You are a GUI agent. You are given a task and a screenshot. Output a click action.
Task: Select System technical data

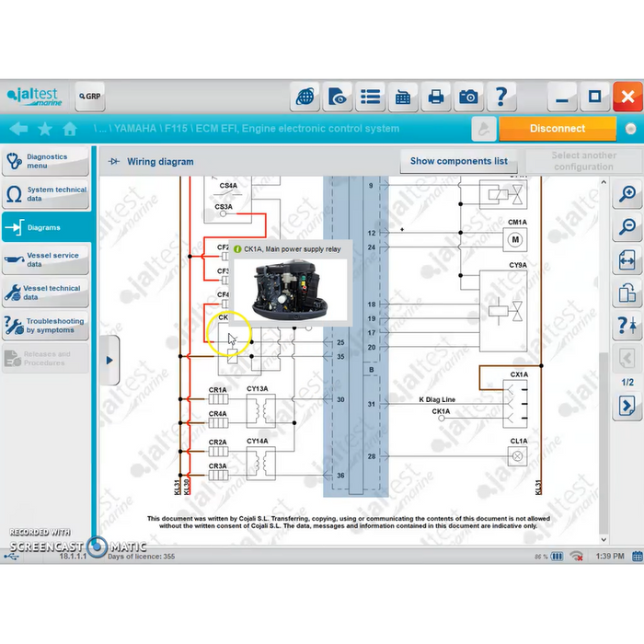(x=46, y=194)
